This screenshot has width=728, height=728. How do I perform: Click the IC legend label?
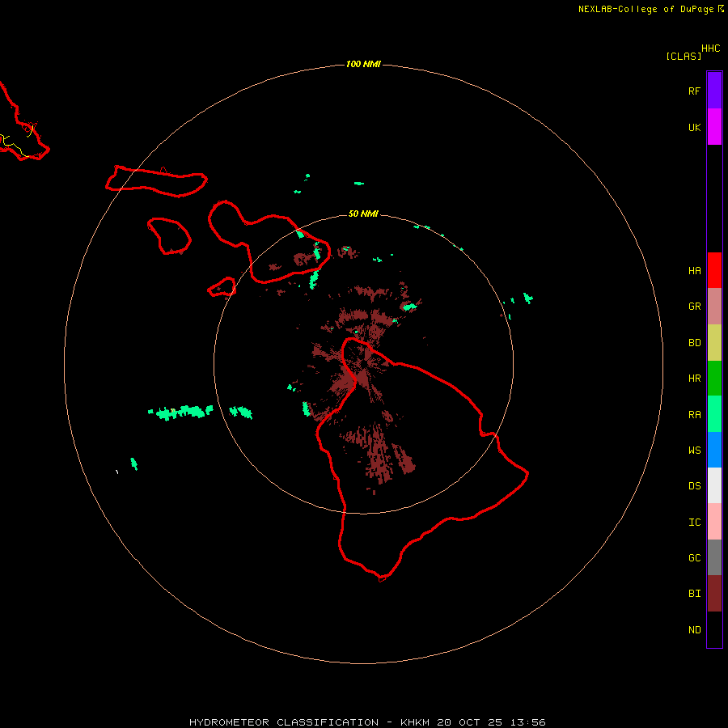(x=694, y=523)
